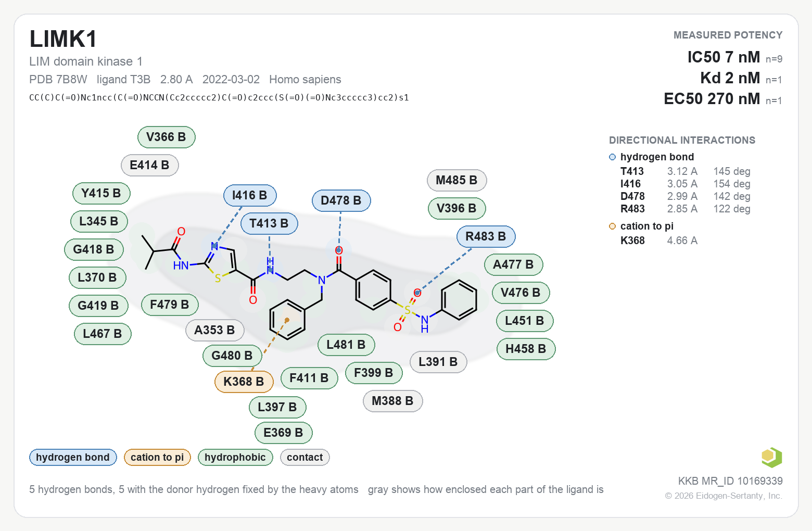Click the Kd 2 nM value
The height and width of the screenshot is (531, 812).
pos(730,78)
